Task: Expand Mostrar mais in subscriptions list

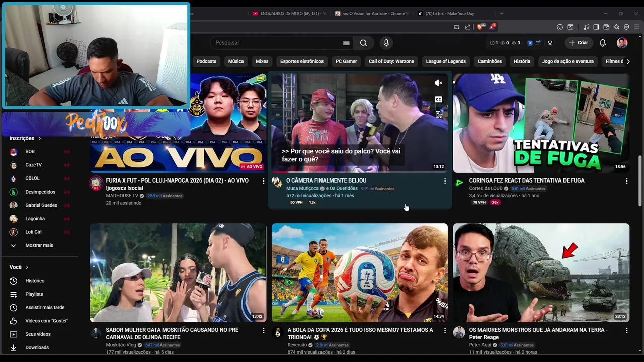Action: pos(39,245)
